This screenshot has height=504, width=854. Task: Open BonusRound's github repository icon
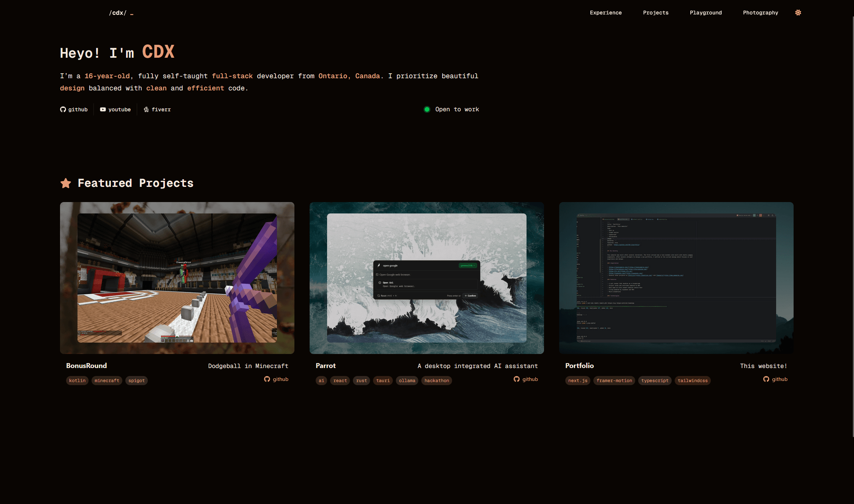point(267,379)
